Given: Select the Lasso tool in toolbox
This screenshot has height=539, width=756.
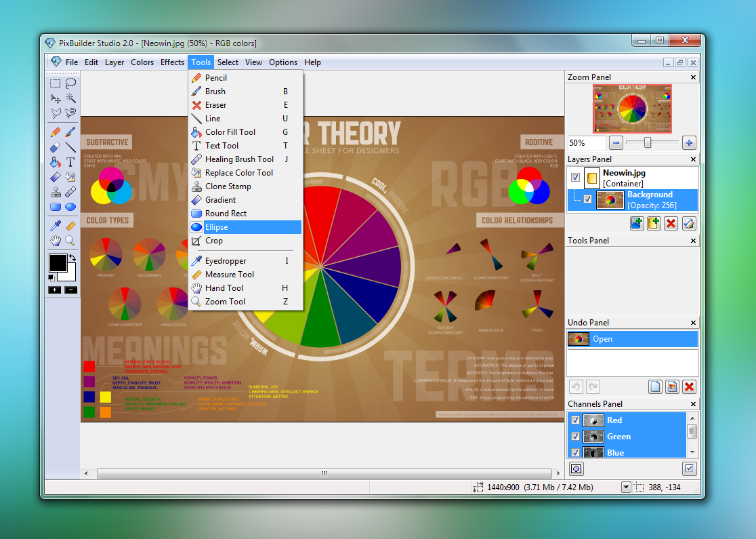Looking at the screenshot, I should click(x=70, y=83).
